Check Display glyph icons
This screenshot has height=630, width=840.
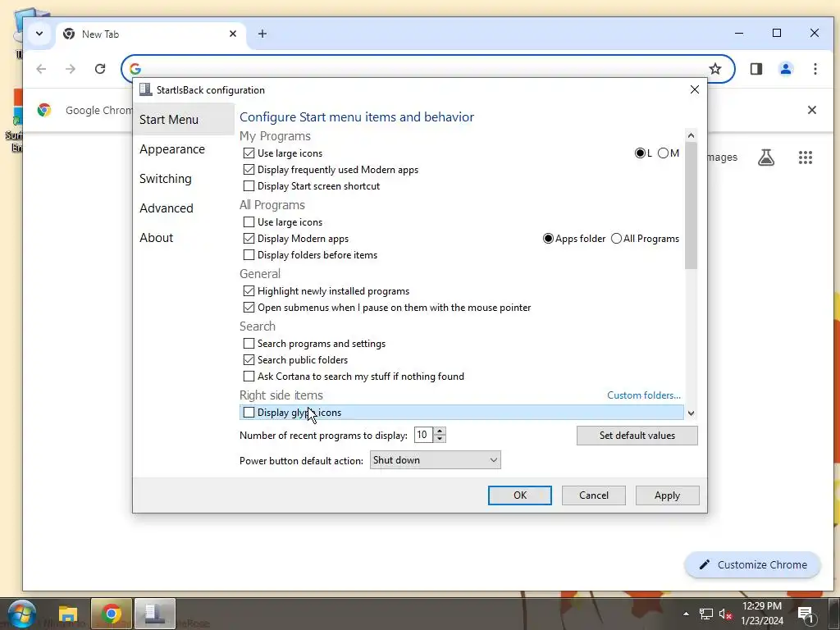[249, 413]
